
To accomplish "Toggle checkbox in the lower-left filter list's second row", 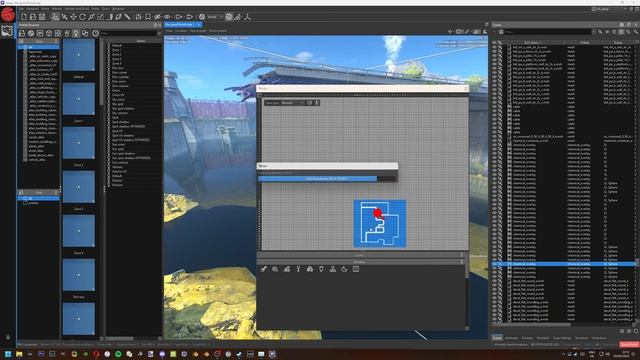I will [25, 203].
